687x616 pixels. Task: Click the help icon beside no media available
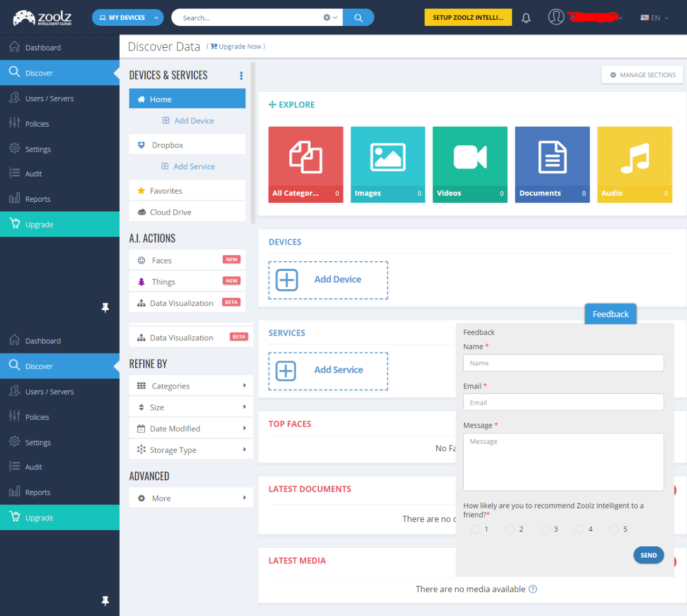tap(532, 589)
